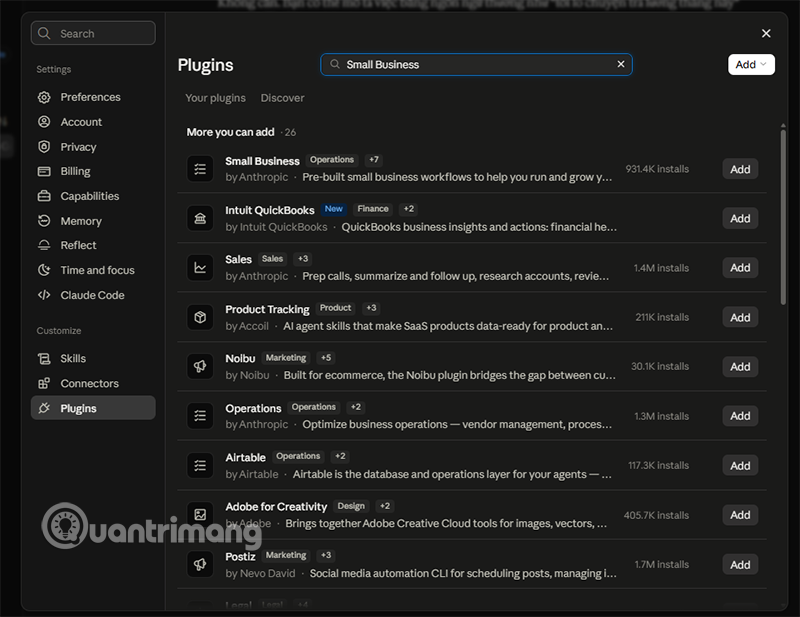Click the Airtable plugin checklist icon

[200, 465]
